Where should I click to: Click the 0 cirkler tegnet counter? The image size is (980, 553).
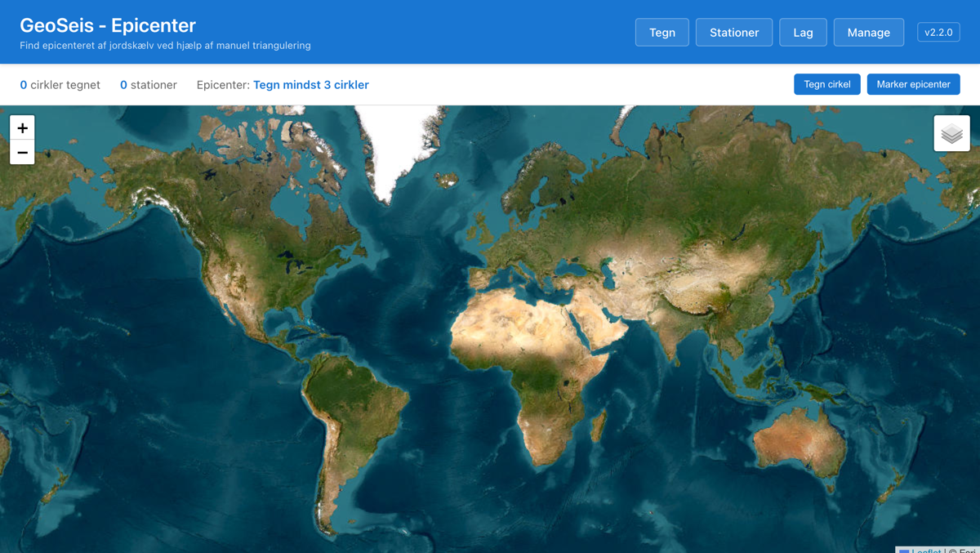click(x=60, y=84)
